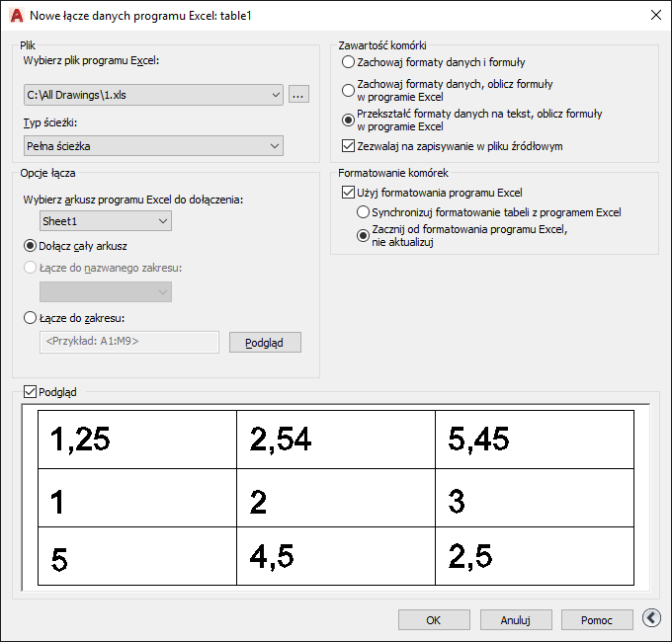Click Wybierz arkusz programu Excel do dołączenia label
The height and width of the screenshot is (642, 672).
click(x=132, y=201)
